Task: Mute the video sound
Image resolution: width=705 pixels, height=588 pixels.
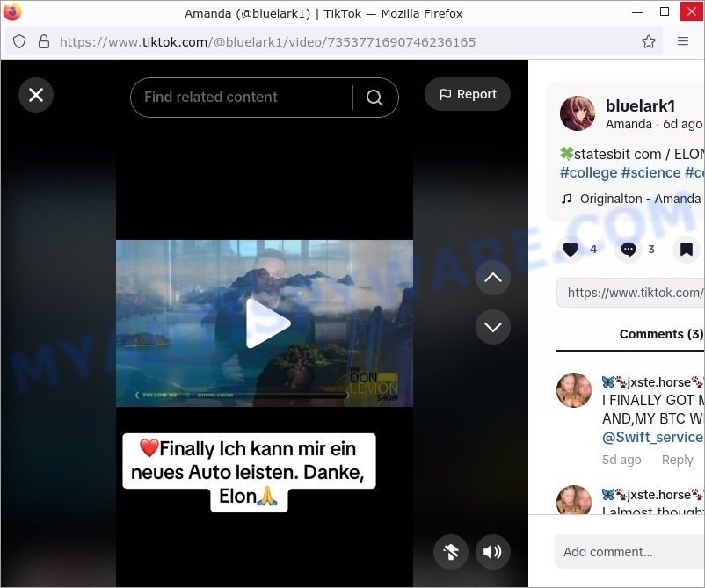Action: (x=493, y=552)
